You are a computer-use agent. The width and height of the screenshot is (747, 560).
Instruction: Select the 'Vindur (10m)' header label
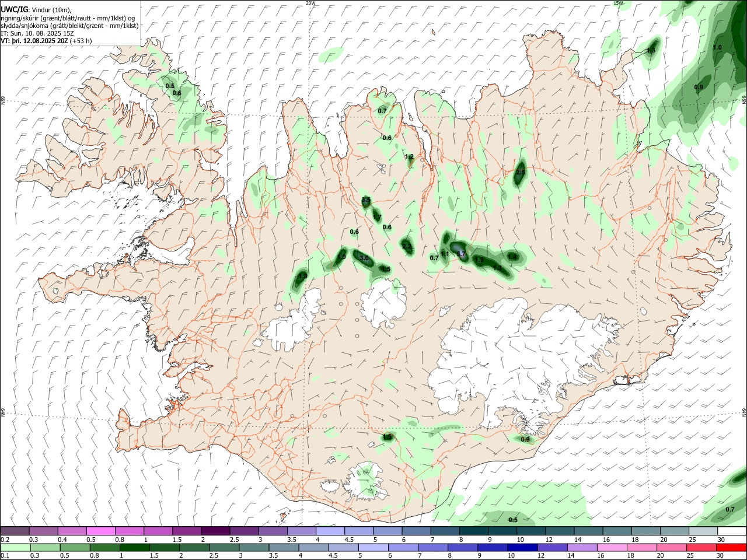[51, 9]
